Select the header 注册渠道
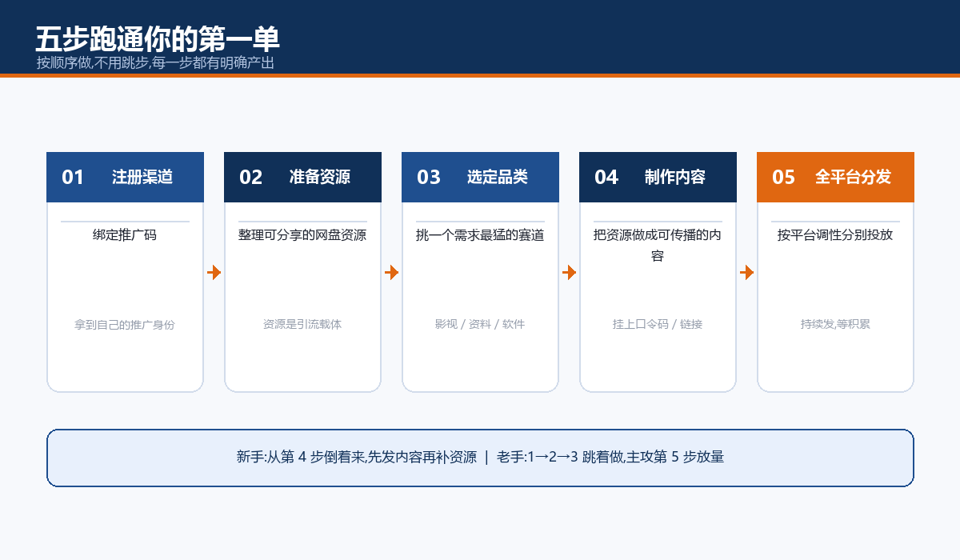This screenshot has height=560, width=960. point(142,178)
